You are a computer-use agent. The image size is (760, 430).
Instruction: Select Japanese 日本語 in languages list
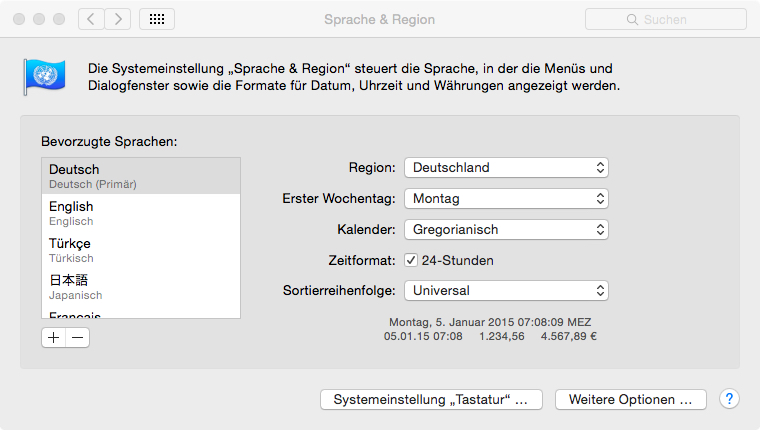pos(140,286)
